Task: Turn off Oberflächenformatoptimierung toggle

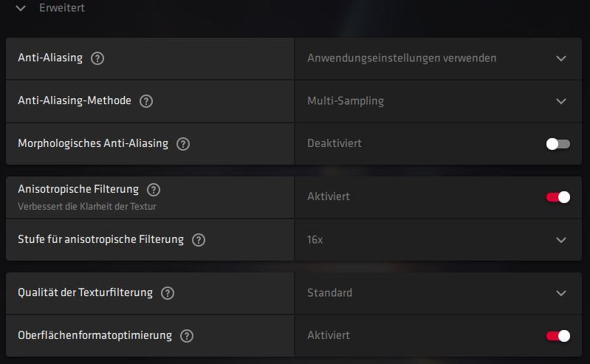Action: coord(558,336)
